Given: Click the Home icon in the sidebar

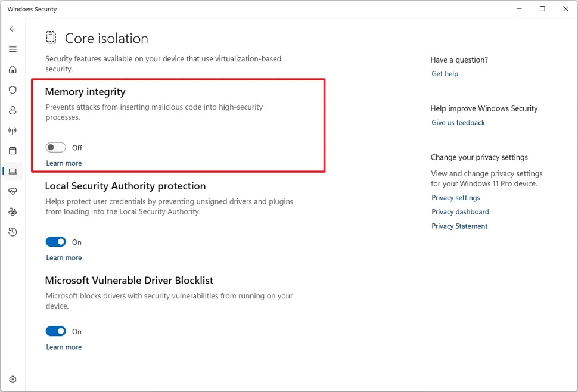Looking at the screenshot, I should [13, 70].
